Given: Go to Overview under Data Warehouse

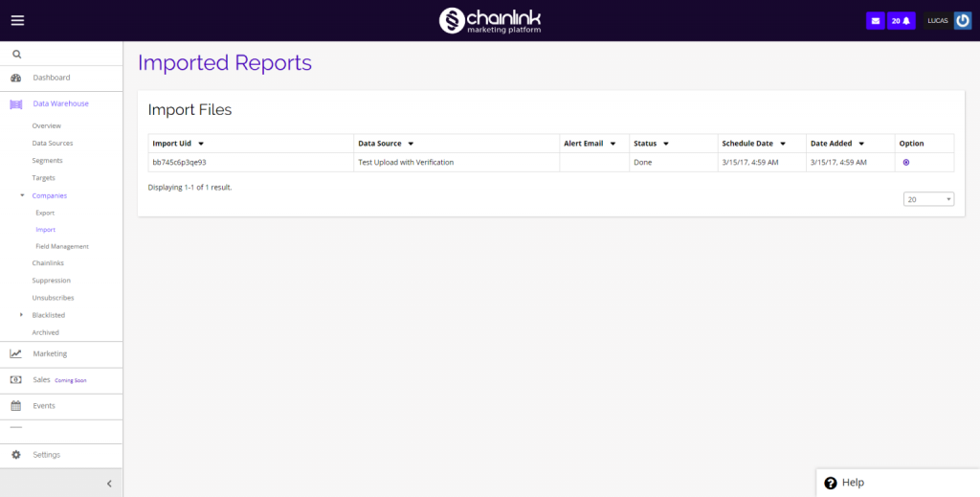Looking at the screenshot, I should [x=47, y=125].
